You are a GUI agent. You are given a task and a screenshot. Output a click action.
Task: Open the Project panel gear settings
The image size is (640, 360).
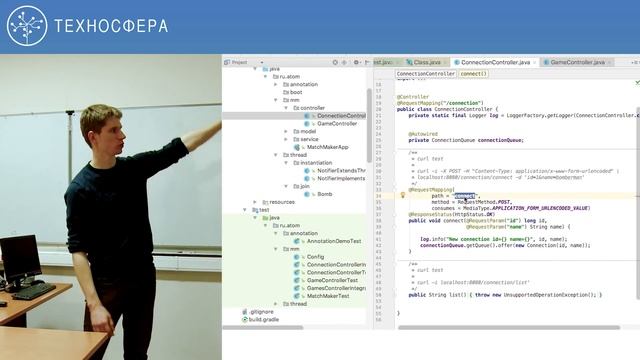[356, 62]
